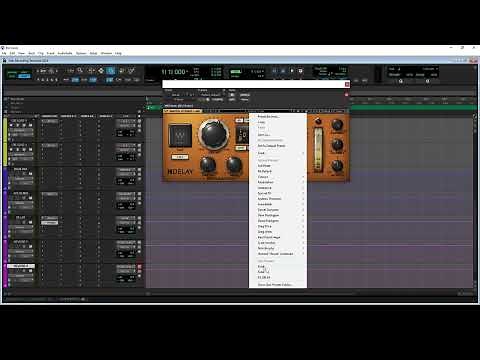Click the highlighted insert slot on the fifth track
Viewport: 480px width, 360px height.
click(x=50, y=223)
